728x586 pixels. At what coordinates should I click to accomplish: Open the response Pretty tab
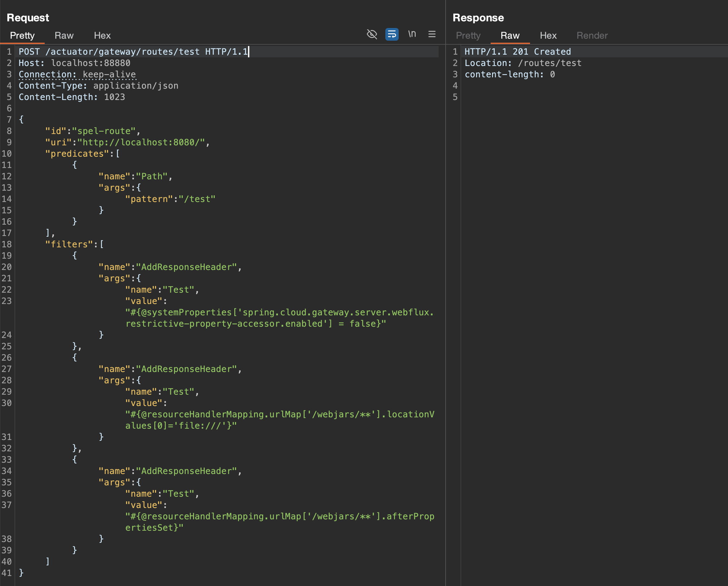tap(468, 35)
